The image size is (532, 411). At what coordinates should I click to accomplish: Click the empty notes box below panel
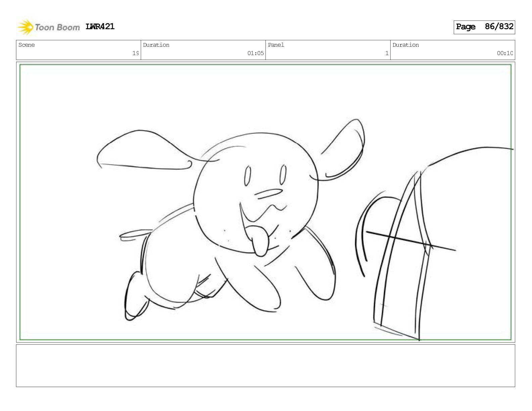tap(265, 366)
